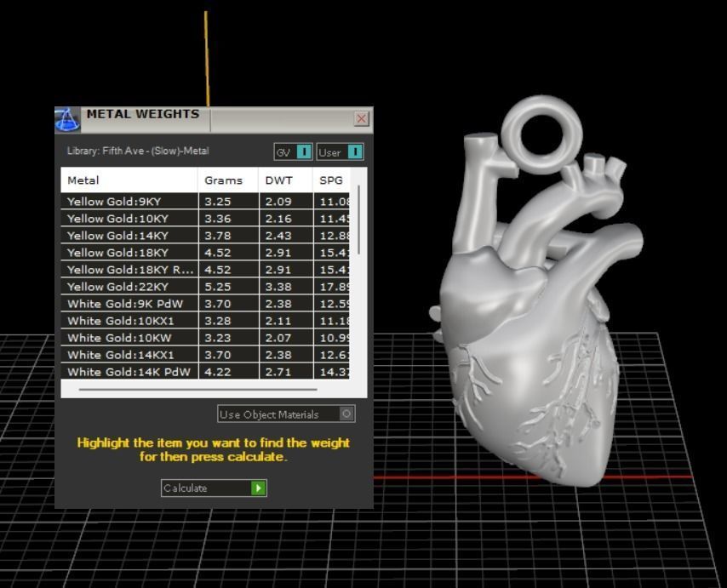Click the 3.25 grams value
The width and height of the screenshot is (727, 588).
click(217, 202)
